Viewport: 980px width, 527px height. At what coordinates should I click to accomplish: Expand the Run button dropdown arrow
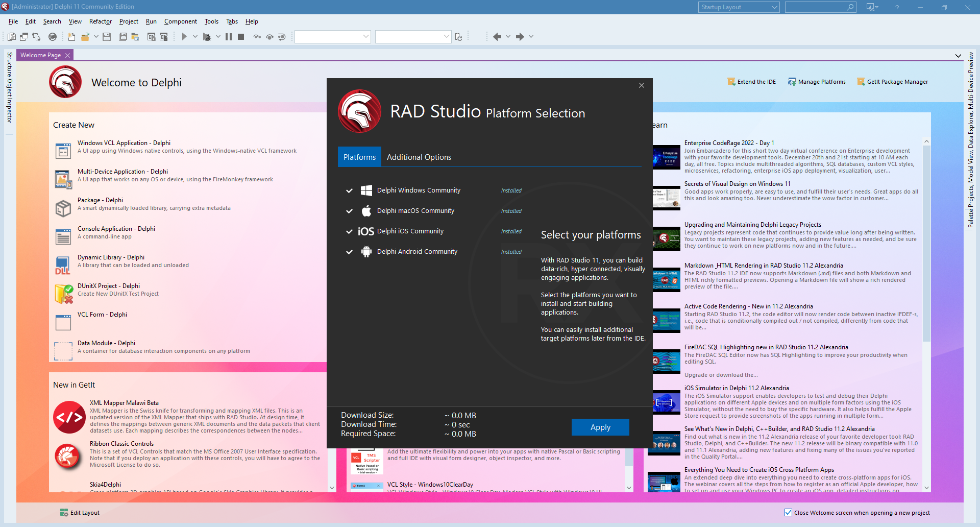[x=195, y=37]
